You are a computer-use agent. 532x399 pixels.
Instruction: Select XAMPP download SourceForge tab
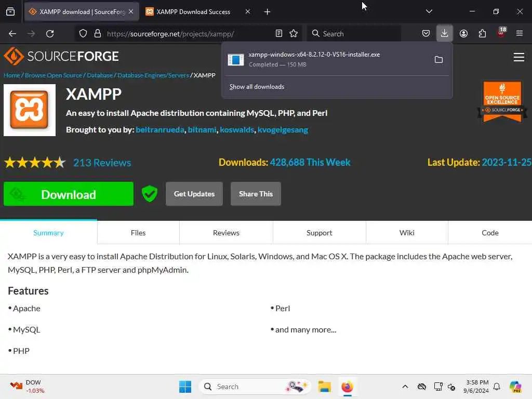pyautogui.click(x=82, y=12)
